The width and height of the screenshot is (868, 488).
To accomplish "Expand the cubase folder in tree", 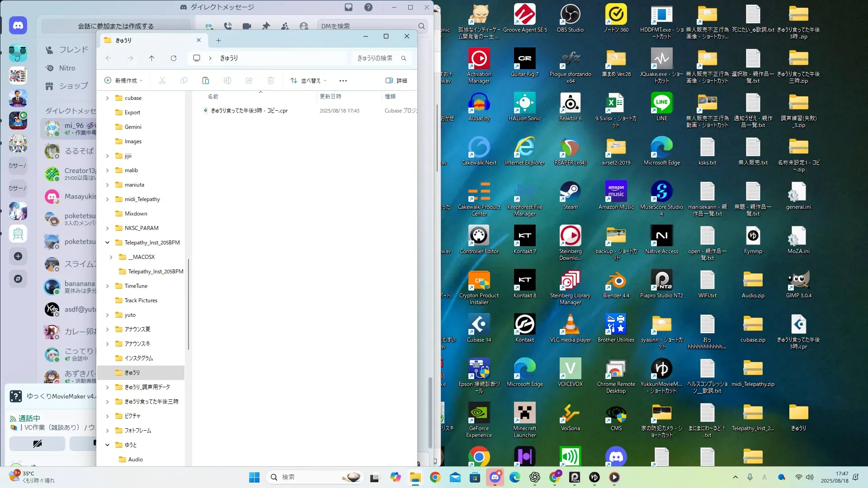I will tap(108, 98).
